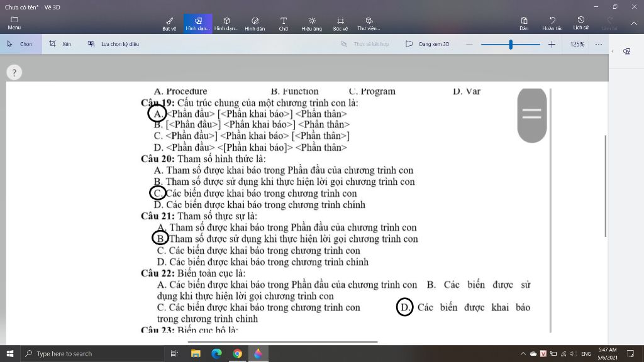644x362 pixels.
Task: Launch Google Chrome from the taskbar
Action: tap(237, 353)
